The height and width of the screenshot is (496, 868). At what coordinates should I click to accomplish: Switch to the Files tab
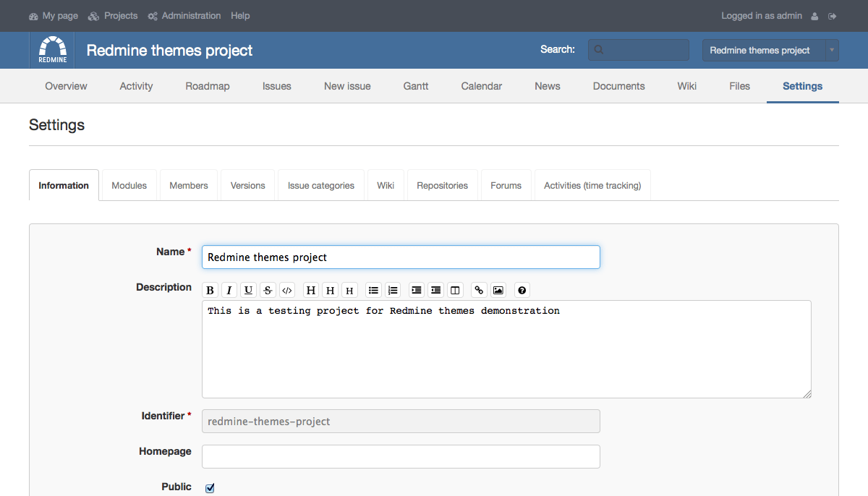point(740,86)
